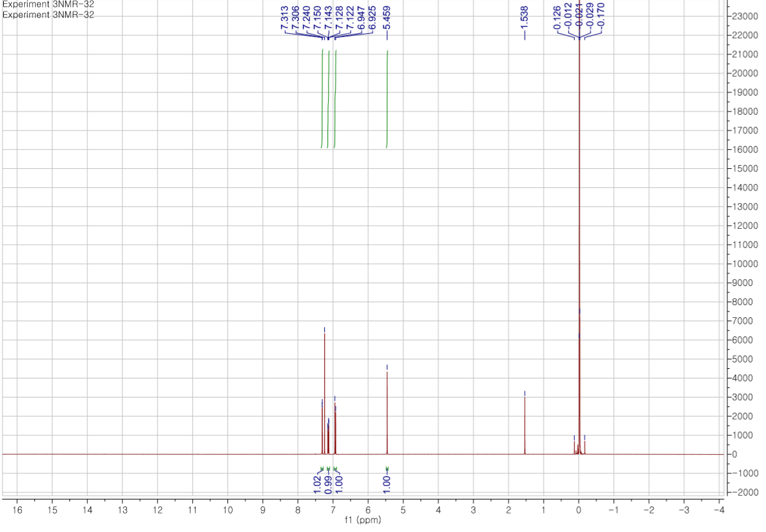
Task: Click the peak label 1.538
Action: 524,18
